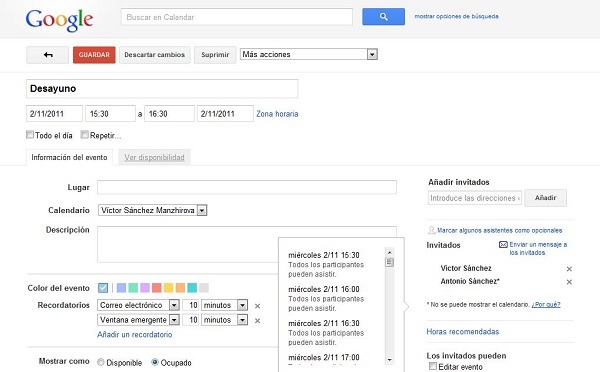Click the end time field 16:30
This screenshot has width=600, height=372.
[170, 114]
